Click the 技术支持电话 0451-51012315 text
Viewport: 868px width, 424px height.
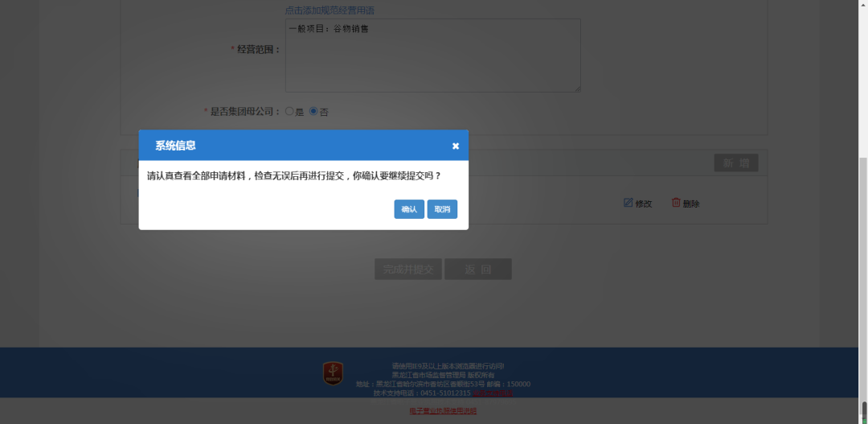point(422,393)
